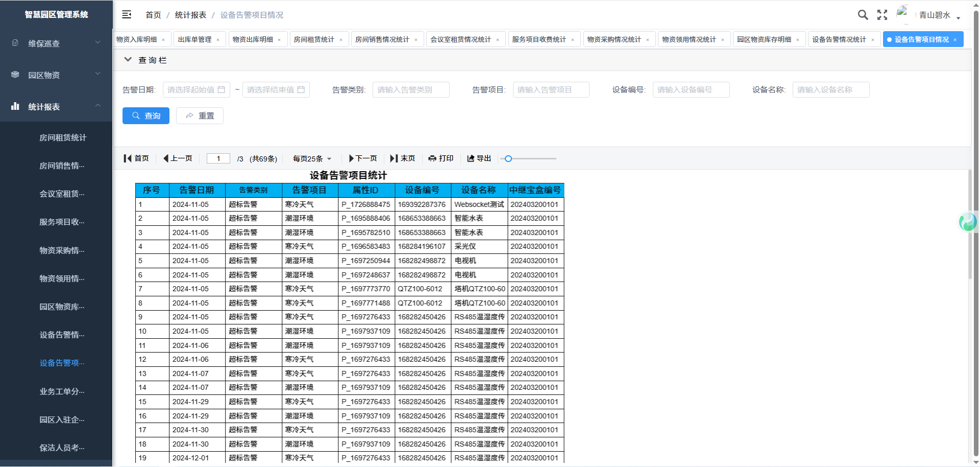Click the hamburger menu collapse icon

(127, 15)
